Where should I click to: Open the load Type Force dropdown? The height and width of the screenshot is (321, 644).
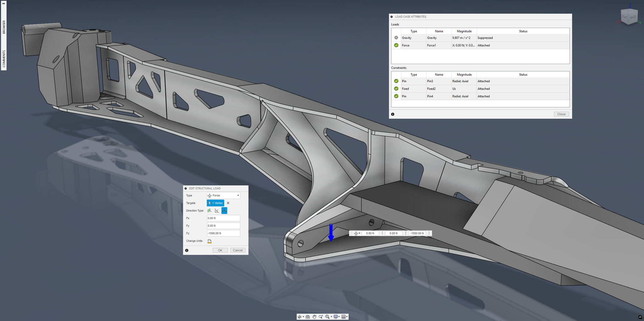223,195
